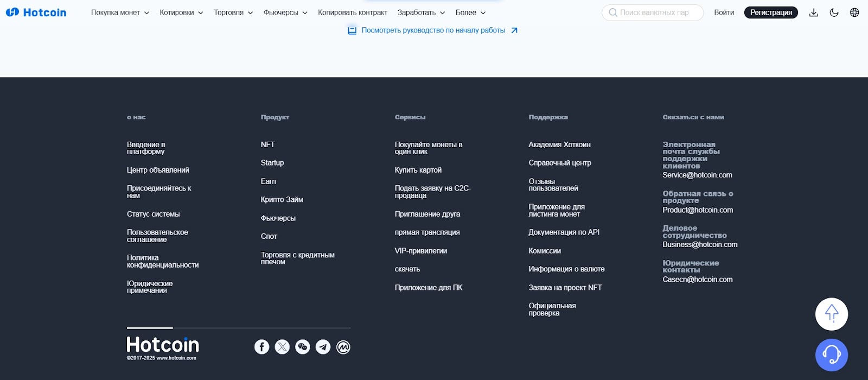Open X (Twitter) social icon

click(282, 347)
